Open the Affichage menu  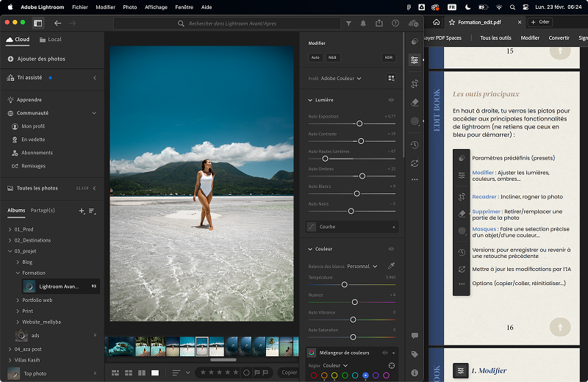point(156,7)
